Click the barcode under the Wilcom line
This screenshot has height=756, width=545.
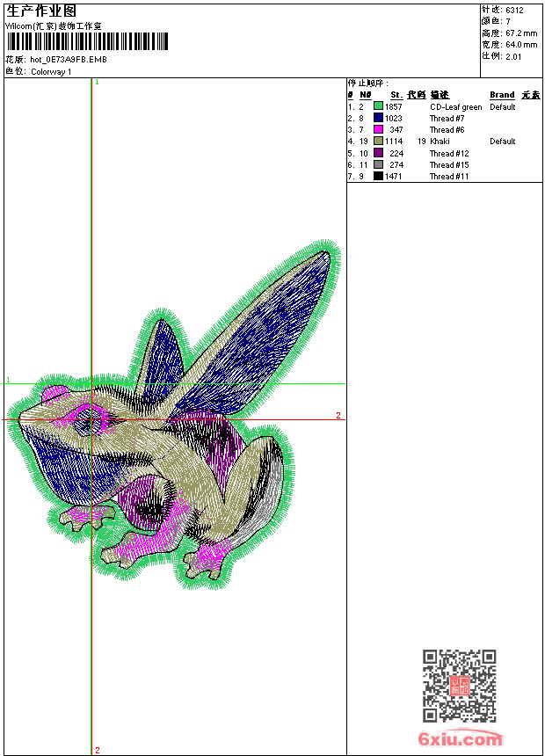[87, 41]
